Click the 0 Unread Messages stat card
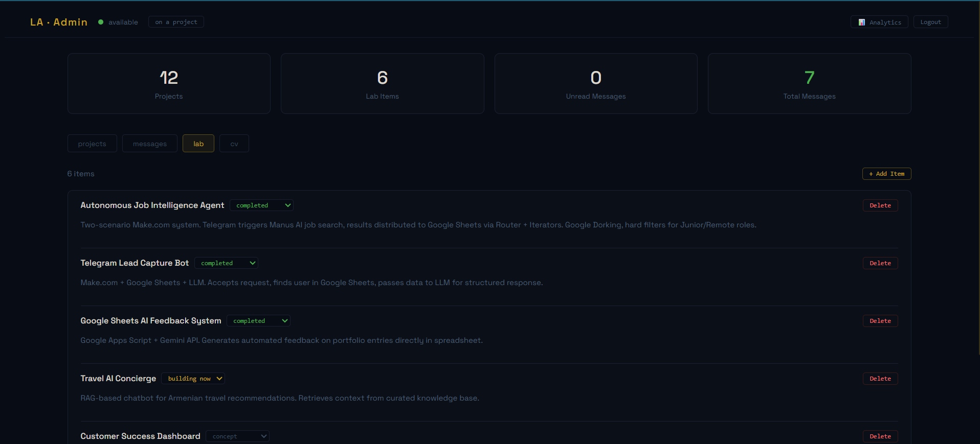Viewport: 980px width, 444px height. click(596, 84)
